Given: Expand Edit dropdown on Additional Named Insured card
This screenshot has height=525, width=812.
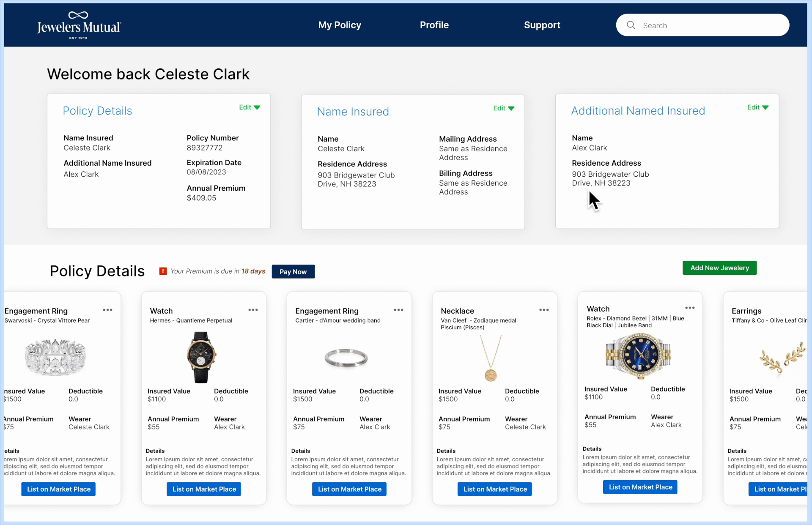Looking at the screenshot, I should click(758, 107).
